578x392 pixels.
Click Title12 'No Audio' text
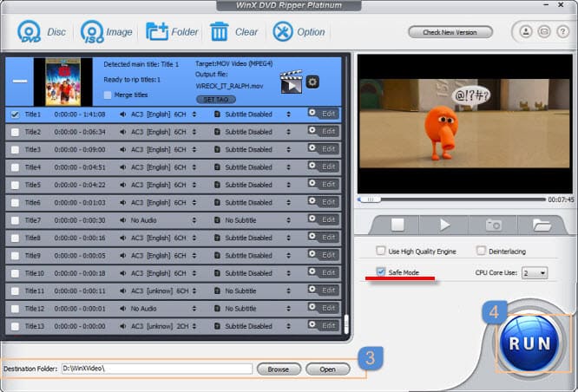pos(144,309)
